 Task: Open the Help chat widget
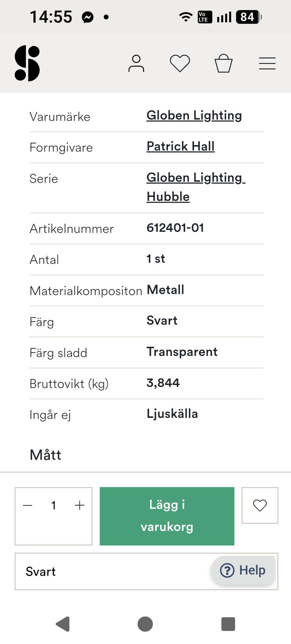[x=243, y=570]
